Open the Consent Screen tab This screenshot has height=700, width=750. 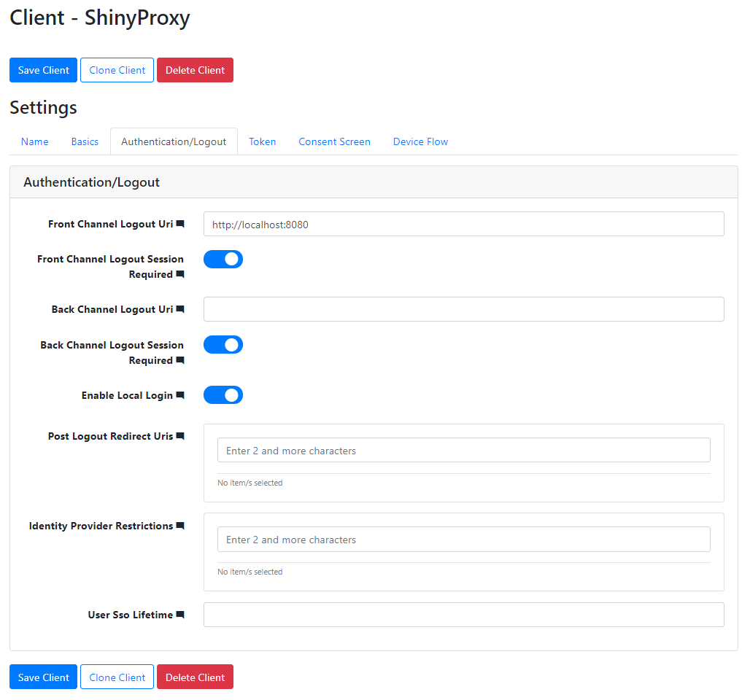click(x=334, y=141)
